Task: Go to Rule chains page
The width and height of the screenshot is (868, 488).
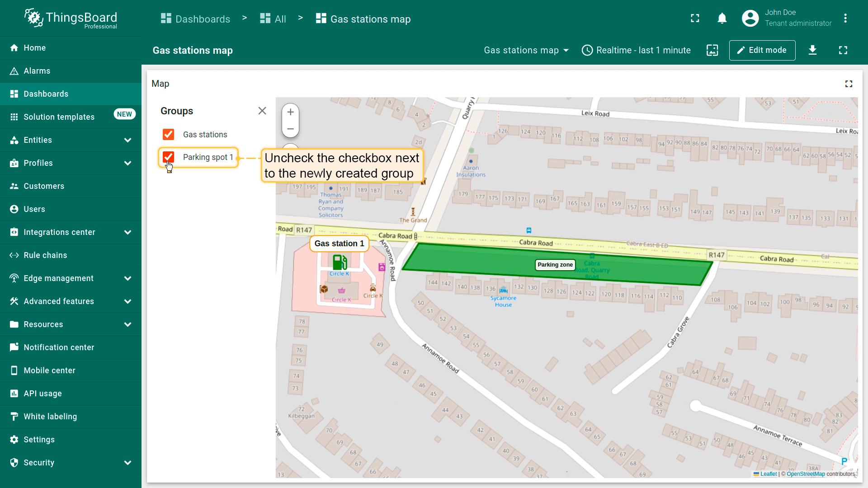Action: 45,255
